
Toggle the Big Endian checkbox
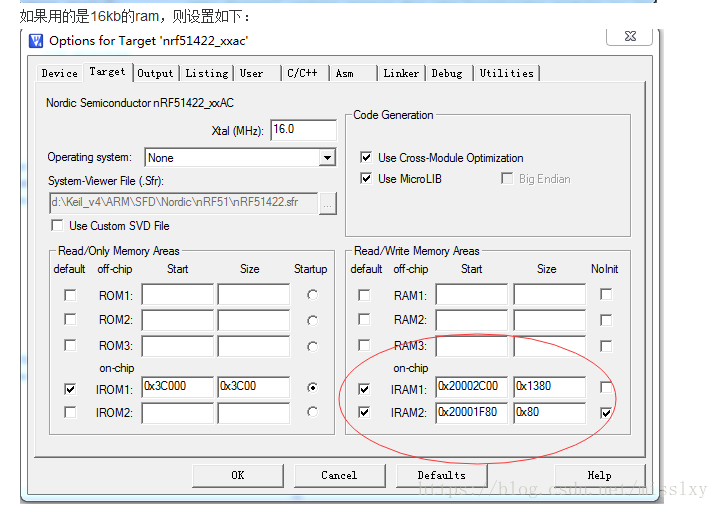507,178
